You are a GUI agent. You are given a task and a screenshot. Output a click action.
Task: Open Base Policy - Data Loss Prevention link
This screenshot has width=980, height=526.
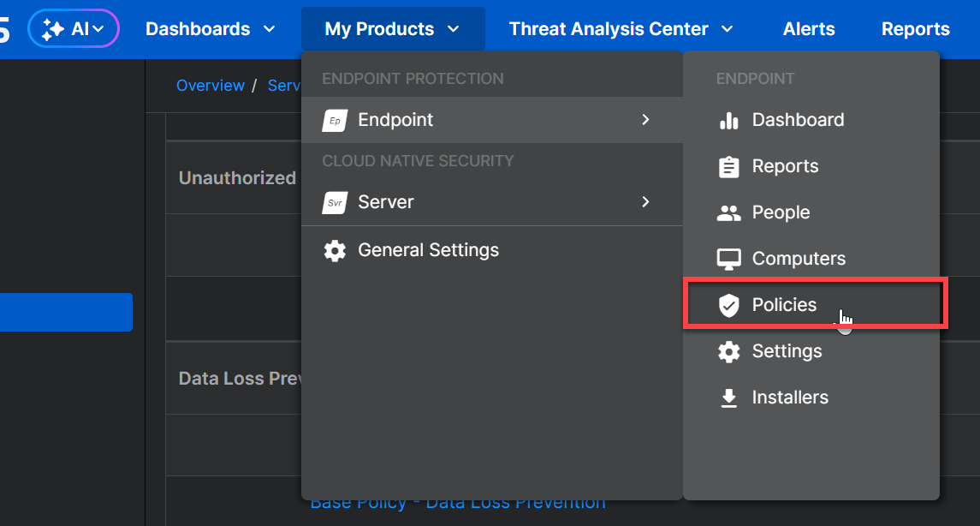[x=457, y=504]
